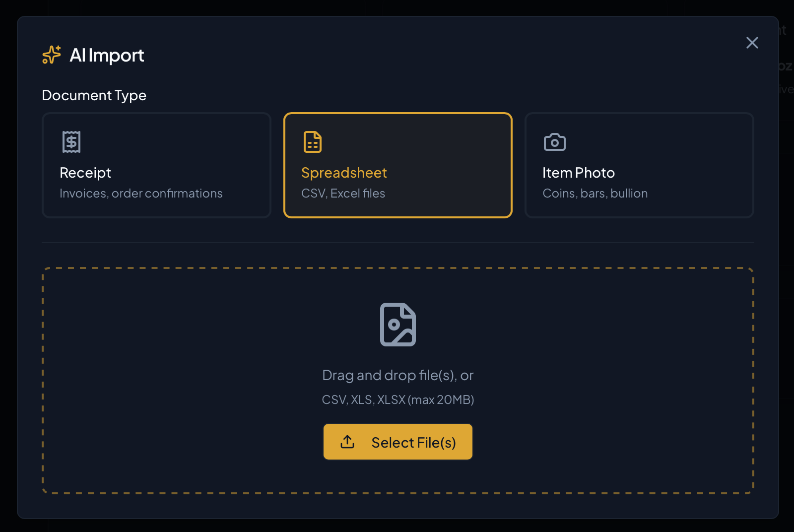Click the camera icon to import bullion photos
Screen dimensions: 794x532
click(555, 141)
